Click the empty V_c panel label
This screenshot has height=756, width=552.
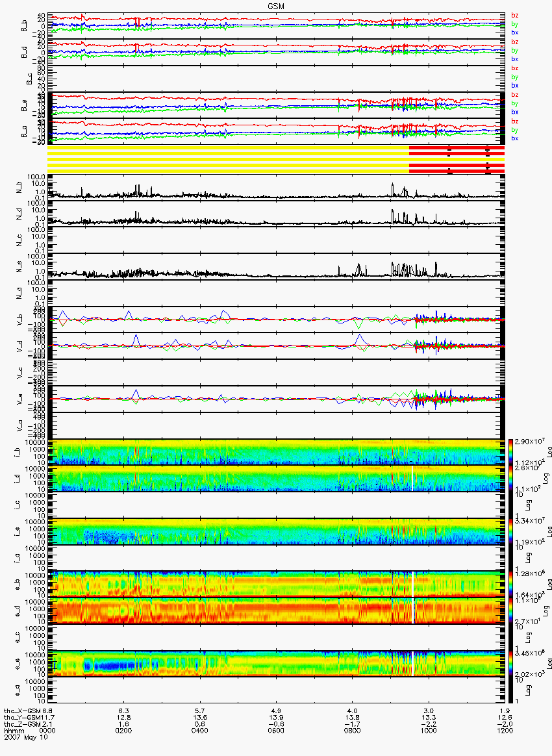pos(19,372)
